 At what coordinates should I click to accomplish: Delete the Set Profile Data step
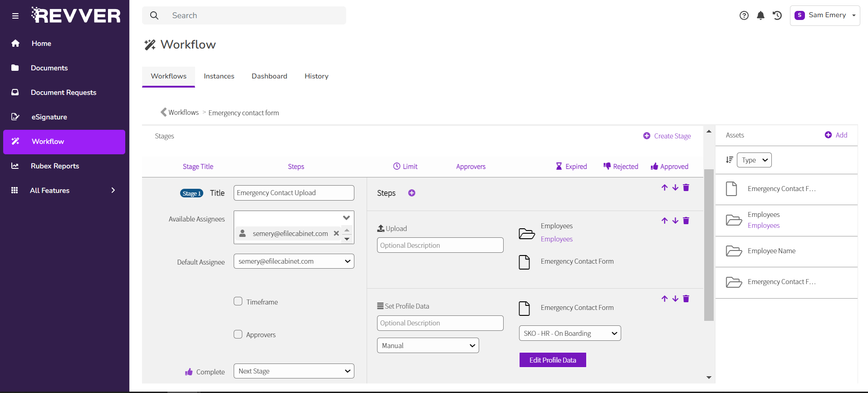click(x=686, y=299)
